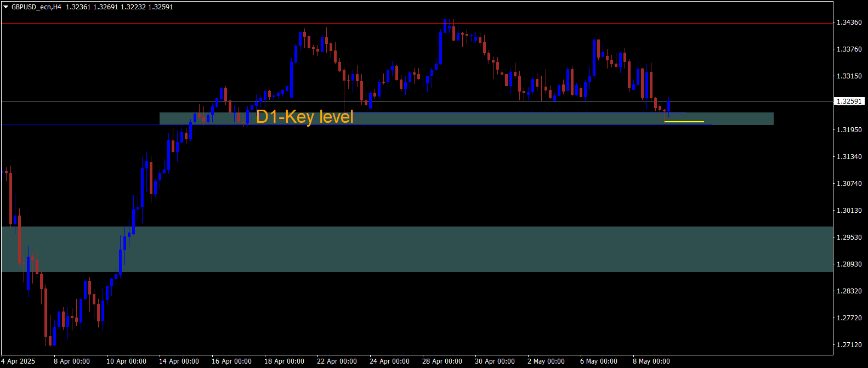
Task: Click the 1.29530 price axis label
Action: [x=849, y=237]
